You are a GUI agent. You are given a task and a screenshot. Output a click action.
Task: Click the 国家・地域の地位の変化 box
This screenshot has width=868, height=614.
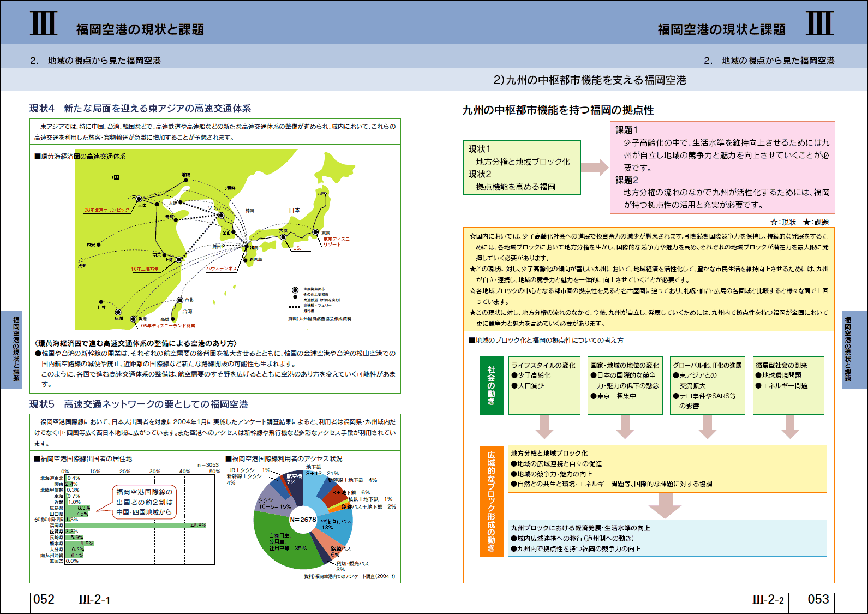point(625,386)
